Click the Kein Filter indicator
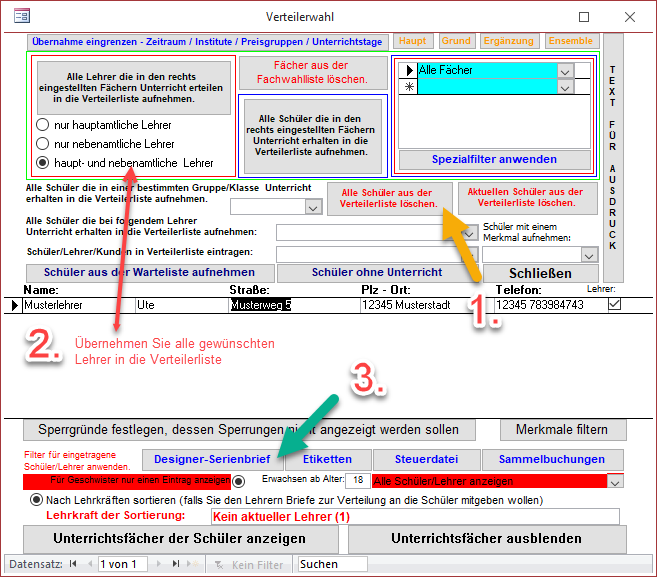The image size is (657, 577). tap(249, 565)
